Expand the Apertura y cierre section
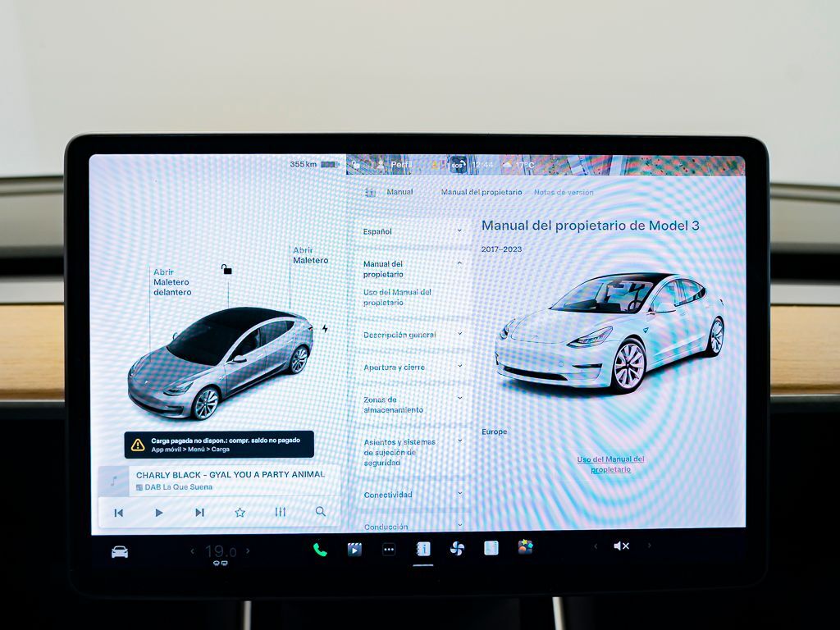The image size is (840, 630). tap(413, 367)
